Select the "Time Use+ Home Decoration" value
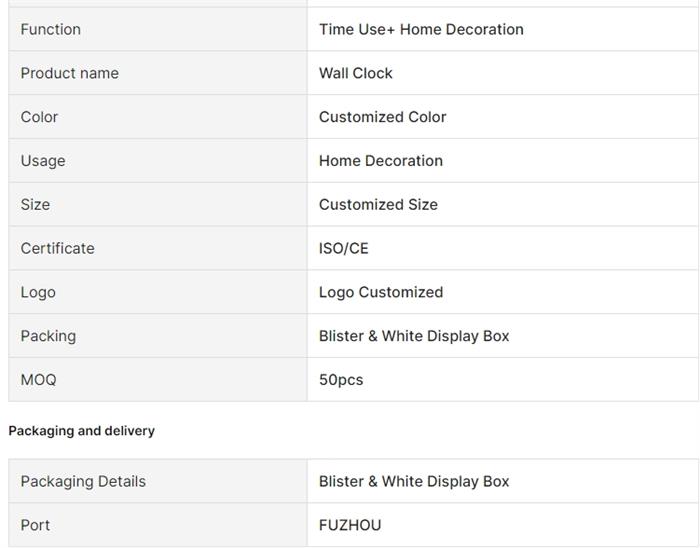Screen dimensions: 700x548 coord(421,29)
